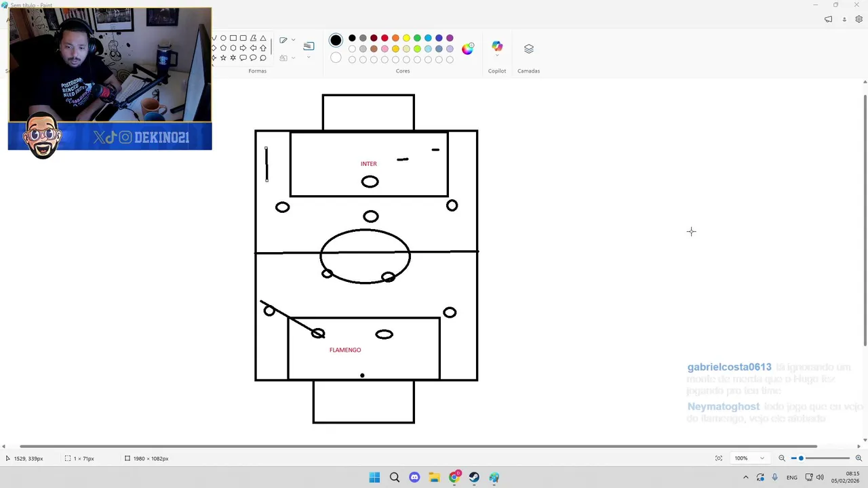Click the INTER text on canvas
This screenshot has width=868, height=488.
[x=369, y=163]
